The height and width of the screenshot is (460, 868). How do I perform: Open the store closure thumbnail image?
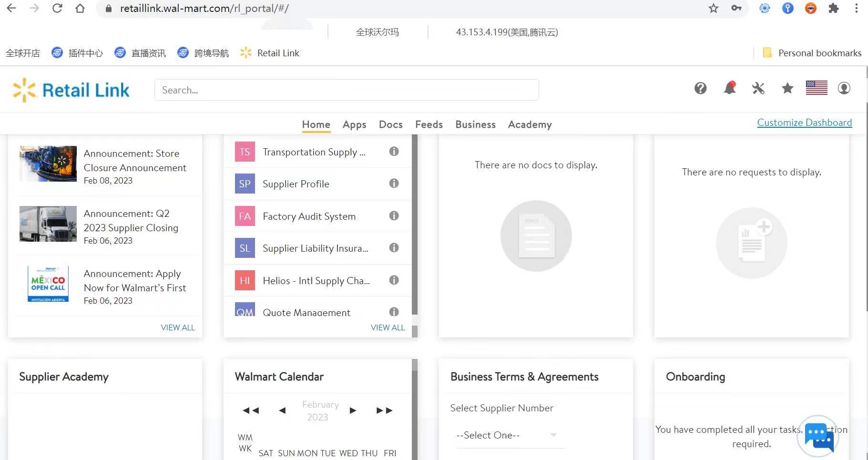coord(48,164)
